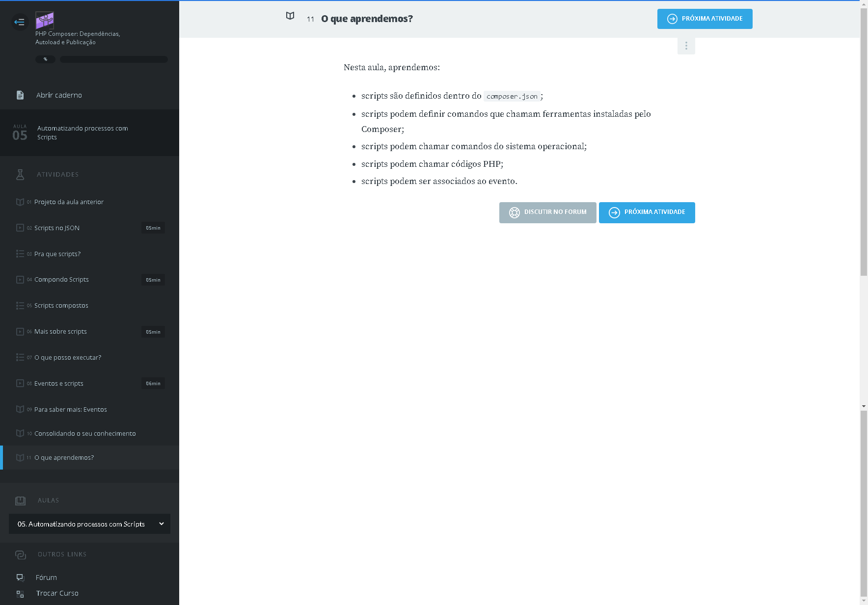Click the course progress bar
Screen dimensions: 868x605
(114, 59)
